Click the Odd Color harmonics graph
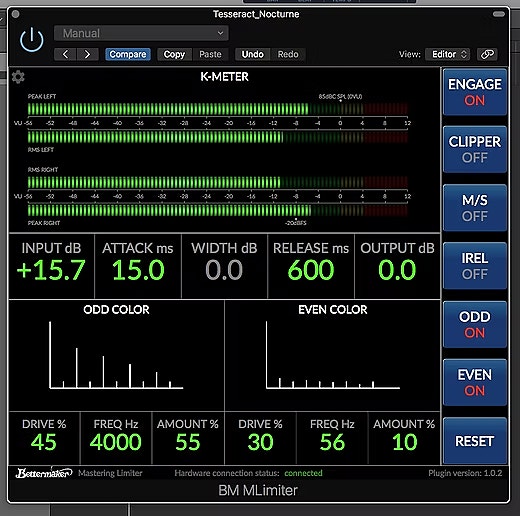The height and width of the screenshot is (516, 520). pyautogui.click(x=116, y=355)
